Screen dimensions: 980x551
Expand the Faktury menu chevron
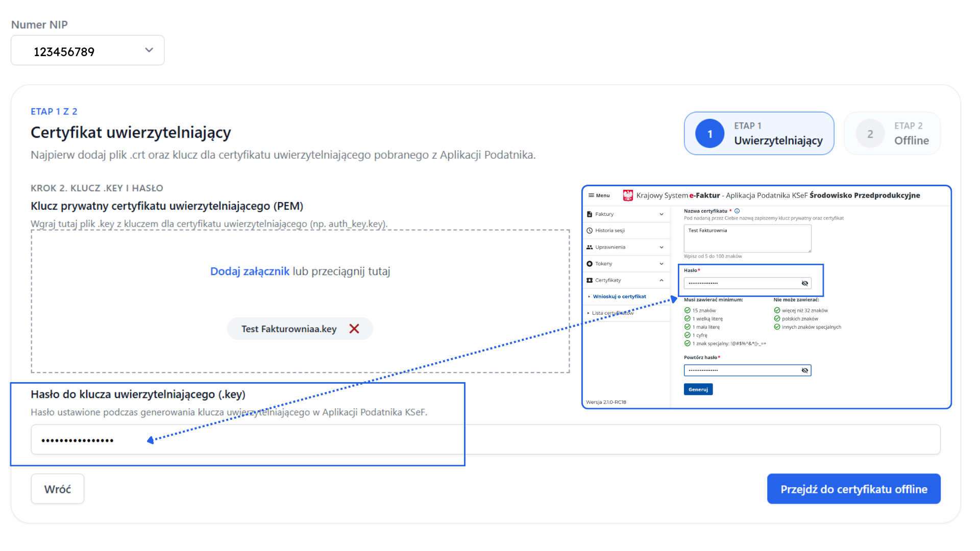[x=661, y=214]
